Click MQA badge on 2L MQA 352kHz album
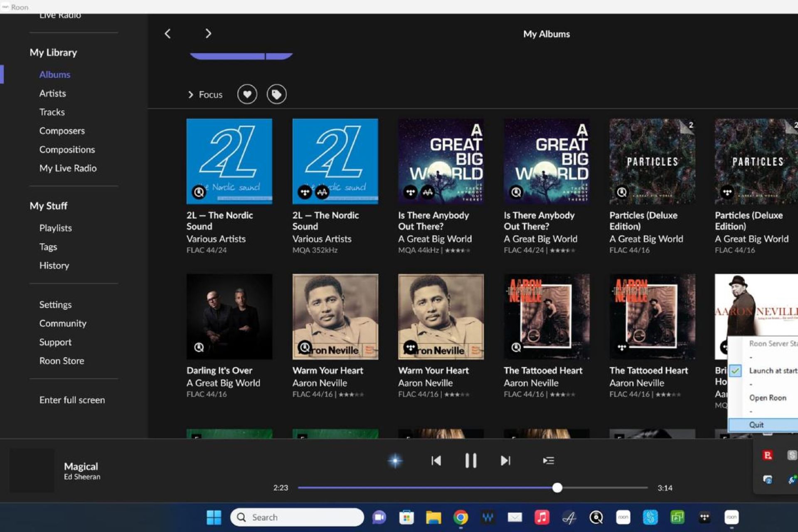 tap(322, 192)
